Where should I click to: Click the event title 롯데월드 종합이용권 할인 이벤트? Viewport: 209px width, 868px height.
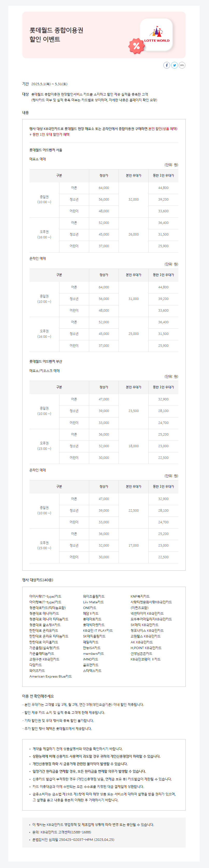click(56, 35)
